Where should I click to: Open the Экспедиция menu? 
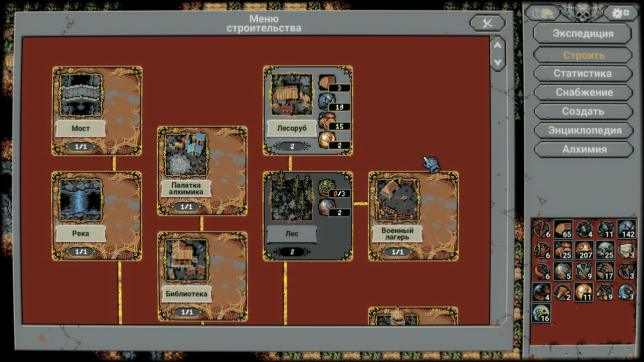[583, 34]
